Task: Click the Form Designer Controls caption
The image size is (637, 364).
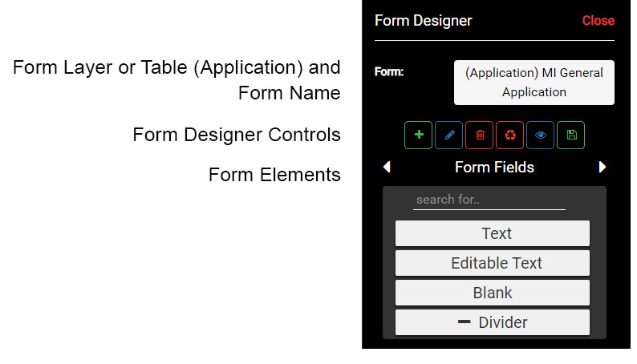Action: 237,135
